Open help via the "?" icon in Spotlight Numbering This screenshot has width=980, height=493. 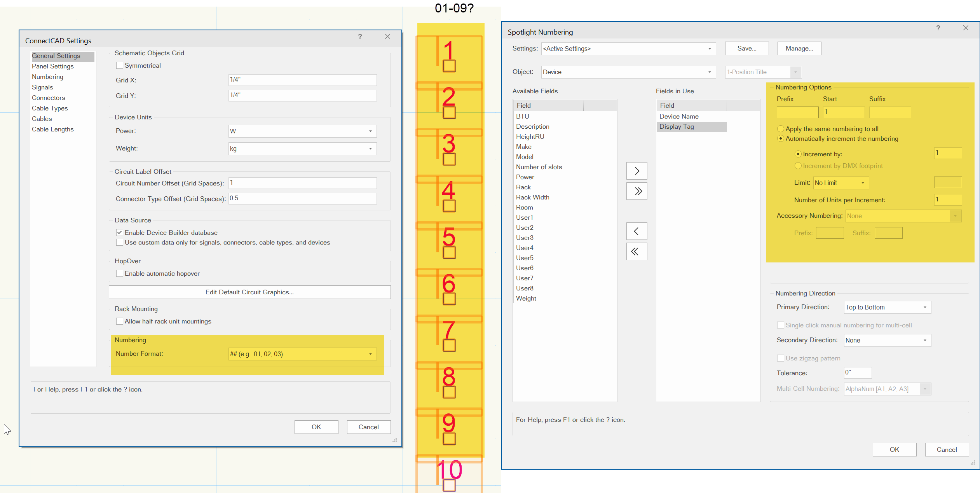[x=938, y=28]
